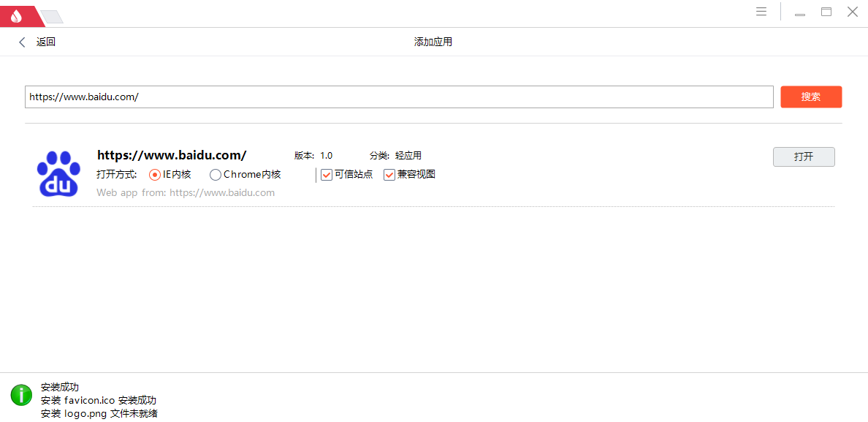Image resolution: width=868 pixels, height=422 pixels.
Task: Click the Baidu paw print logo
Action: pyautogui.click(x=58, y=173)
